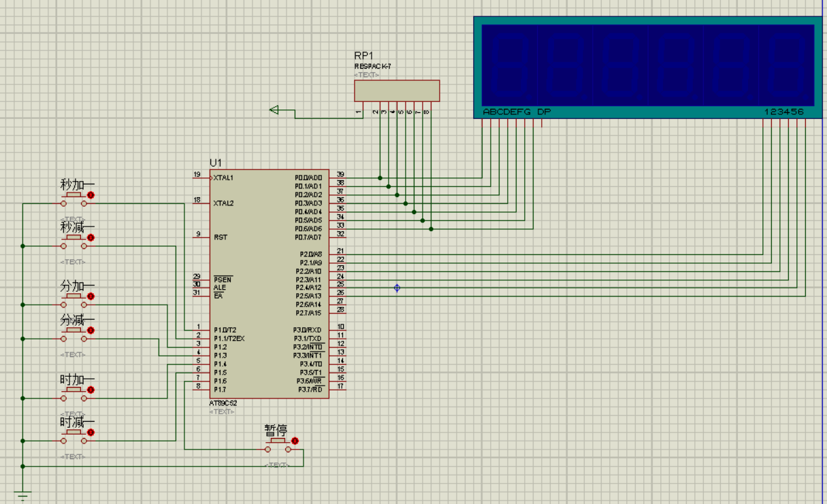Click the P3.1/TXD pin label
Image resolution: width=827 pixels, height=504 pixels.
click(308, 339)
